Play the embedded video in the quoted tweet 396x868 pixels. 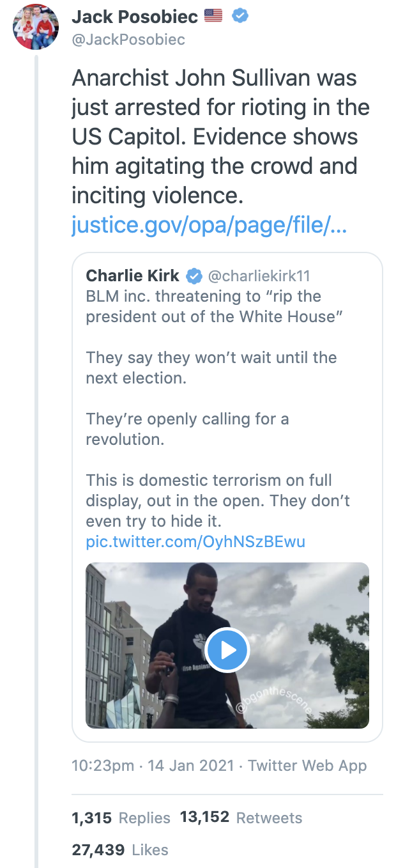pos(227,650)
